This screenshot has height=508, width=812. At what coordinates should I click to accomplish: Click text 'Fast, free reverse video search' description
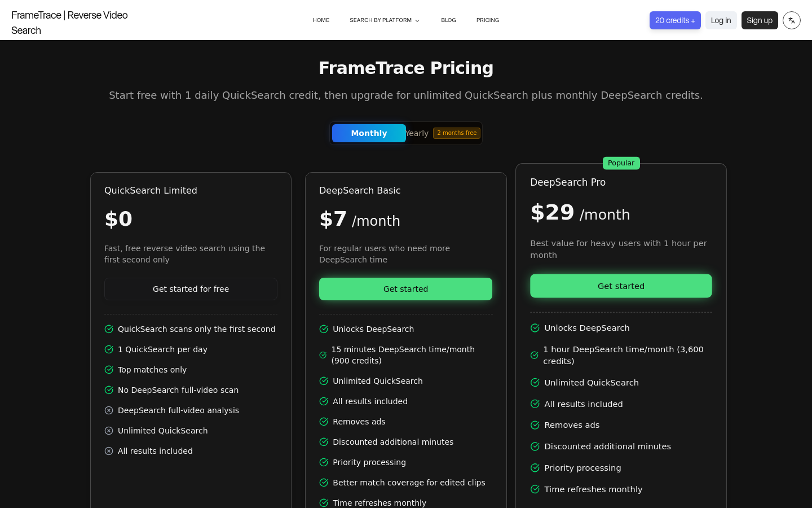click(184, 254)
